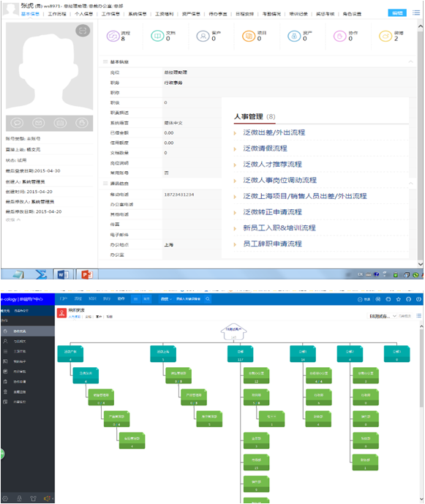Open the green 文档 count icon
The height and width of the screenshot is (504, 425).
(x=157, y=36)
